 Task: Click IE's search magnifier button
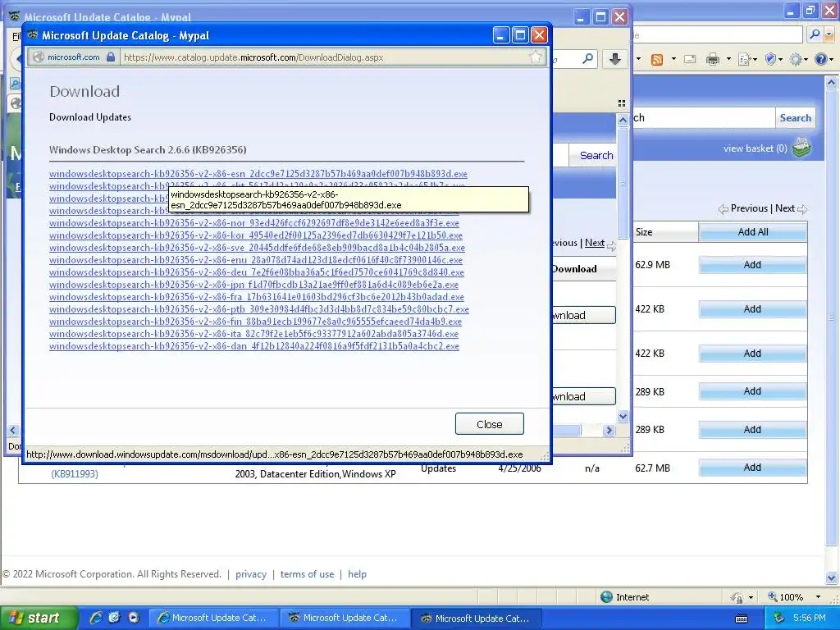(x=815, y=34)
